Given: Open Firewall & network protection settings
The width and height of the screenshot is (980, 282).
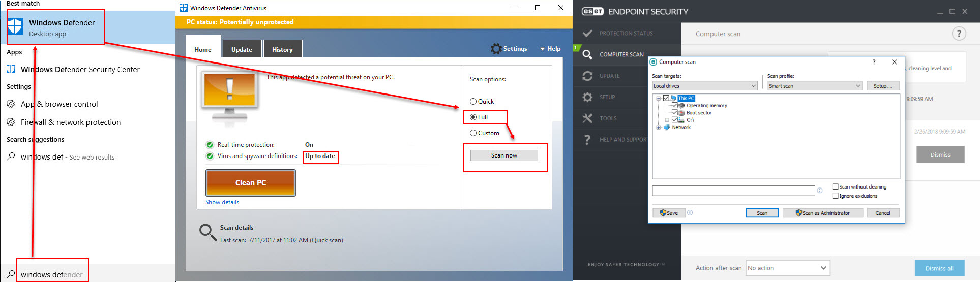Looking at the screenshot, I should click(x=70, y=122).
